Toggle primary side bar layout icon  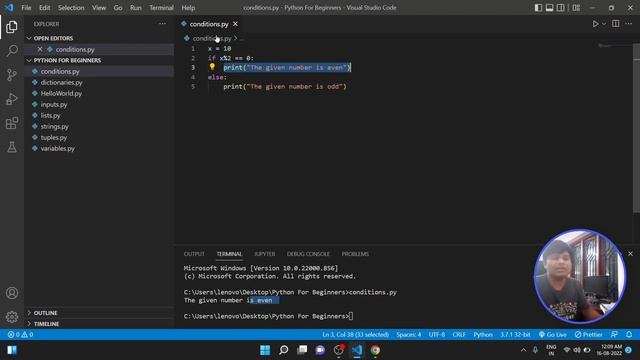click(x=538, y=8)
